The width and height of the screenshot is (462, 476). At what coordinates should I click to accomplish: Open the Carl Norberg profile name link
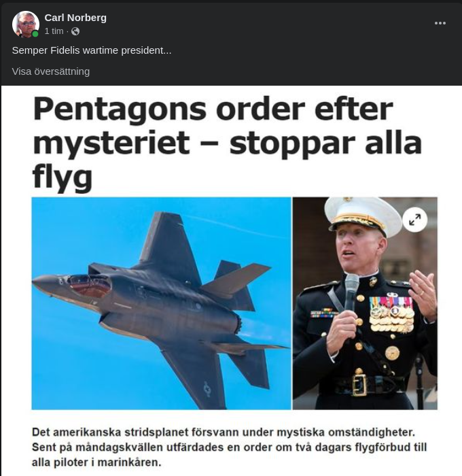pyautogui.click(x=75, y=18)
